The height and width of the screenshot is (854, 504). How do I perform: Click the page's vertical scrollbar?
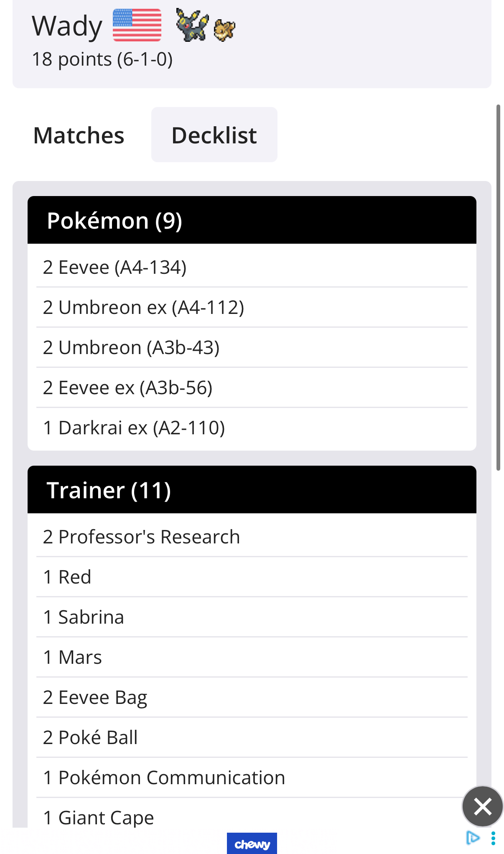[498, 288]
